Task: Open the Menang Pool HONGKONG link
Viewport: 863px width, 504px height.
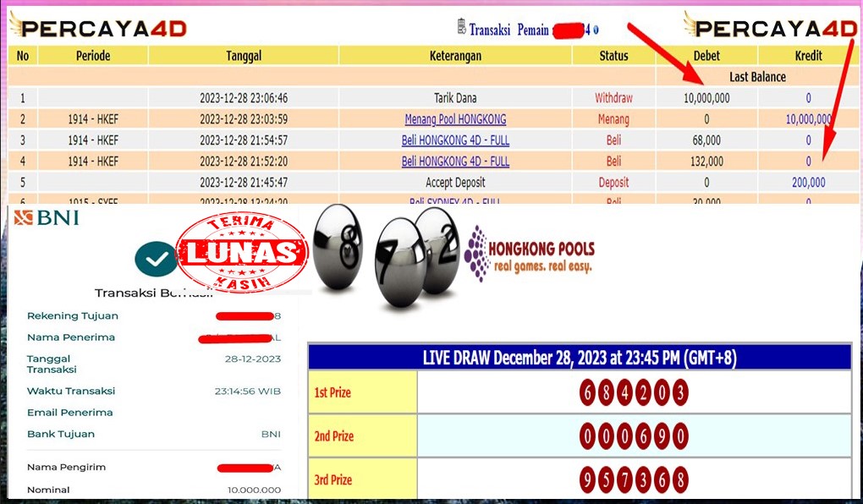Action: coord(455,119)
